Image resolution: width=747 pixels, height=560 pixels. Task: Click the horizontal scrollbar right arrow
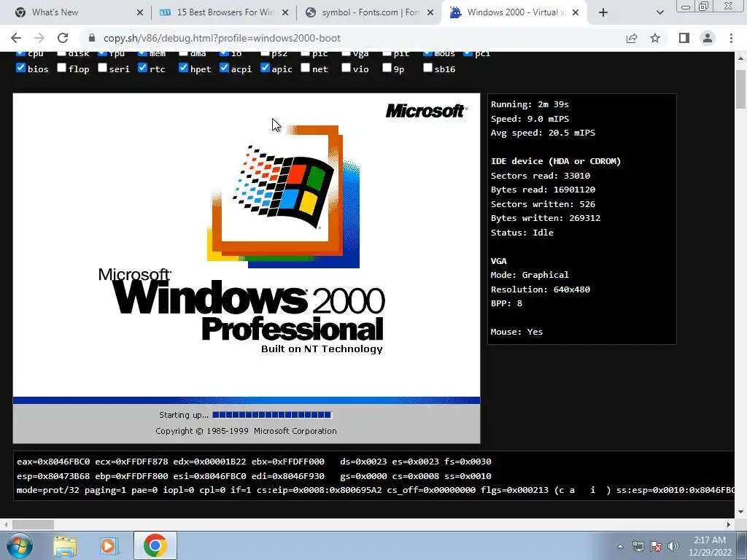coord(729,524)
